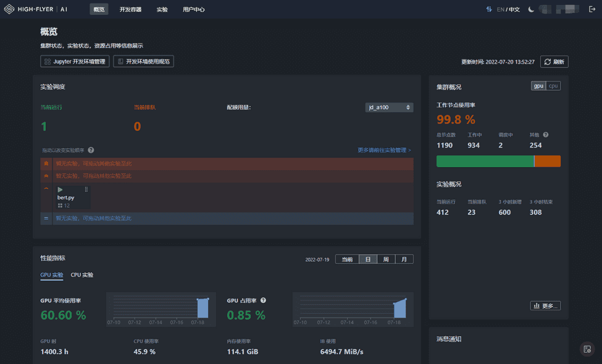The image size is (602, 364).
Task: Click the floating icon at bottom-right corner
Action: tap(588, 349)
